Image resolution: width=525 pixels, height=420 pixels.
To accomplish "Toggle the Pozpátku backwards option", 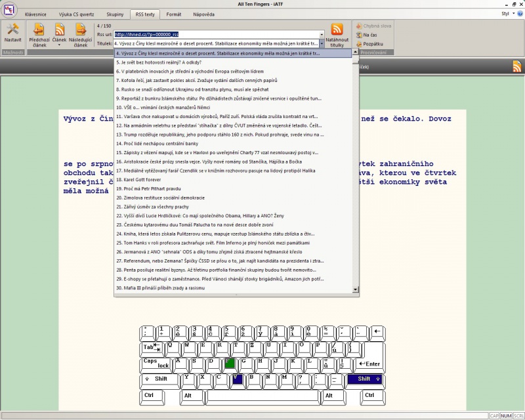I will click(x=372, y=44).
